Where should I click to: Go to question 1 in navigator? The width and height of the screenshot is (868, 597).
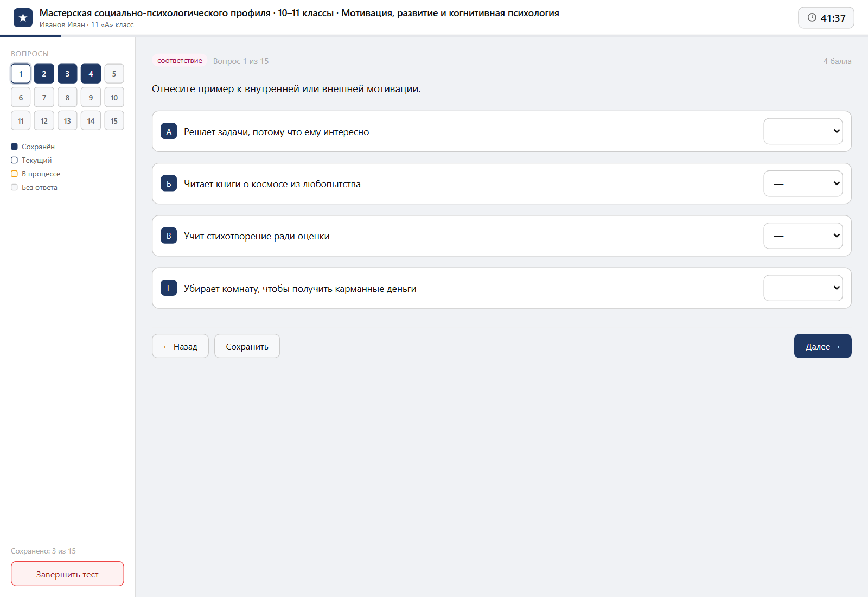(x=21, y=74)
